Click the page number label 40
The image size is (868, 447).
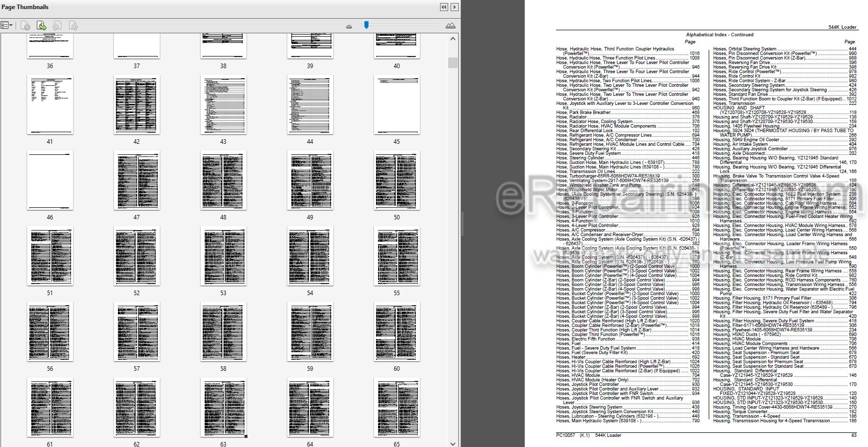click(x=397, y=66)
